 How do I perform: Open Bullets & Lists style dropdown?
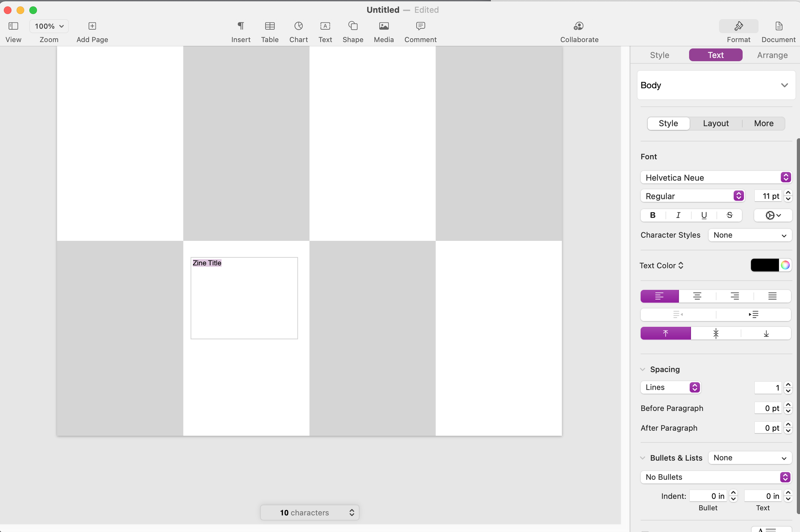click(750, 458)
